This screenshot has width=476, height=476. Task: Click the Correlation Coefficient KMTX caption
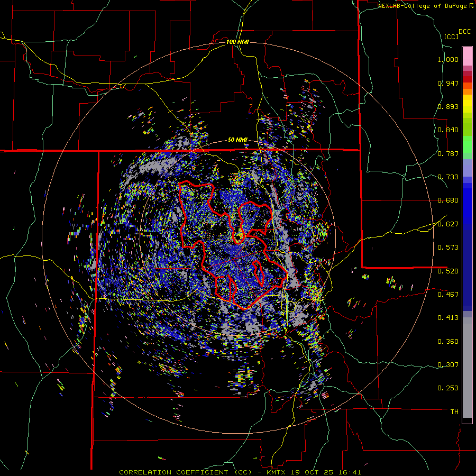(240, 472)
